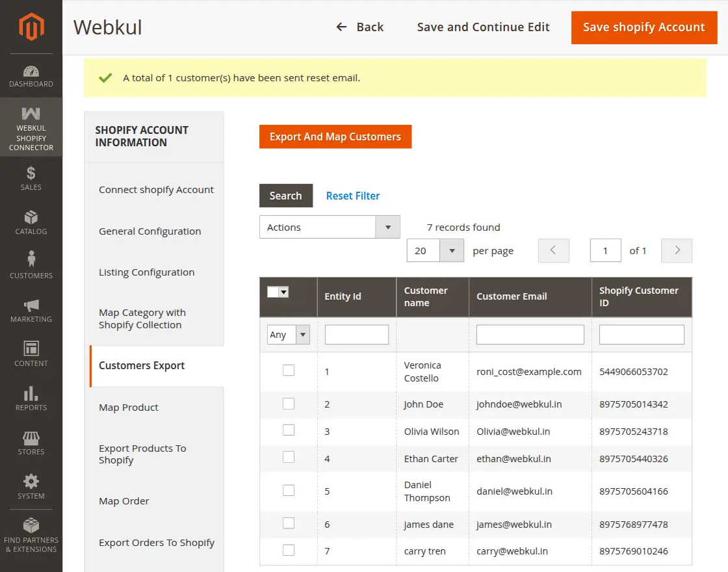Open Webkul Shopify Connector menu

31,127
